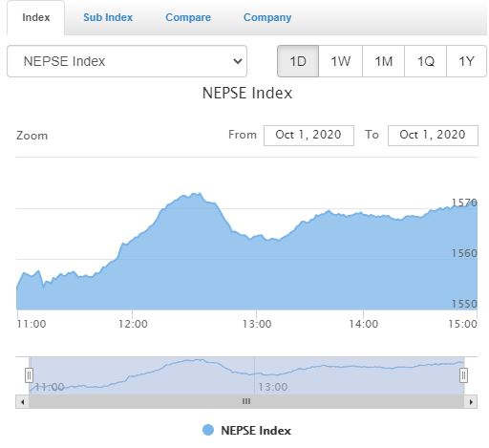Toggle the NEPSE Index legend marker
Image resolution: width=489 pixels, height=448 pixels.
click(x=208, y=430)
